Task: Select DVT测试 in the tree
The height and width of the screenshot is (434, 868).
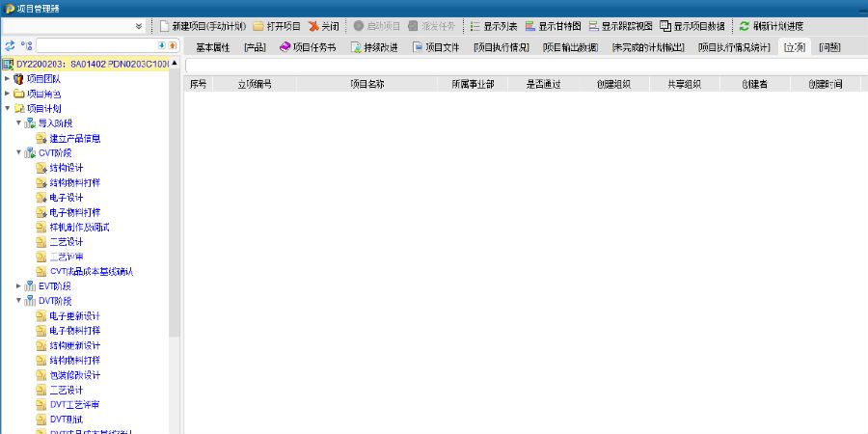Action: 67,420
